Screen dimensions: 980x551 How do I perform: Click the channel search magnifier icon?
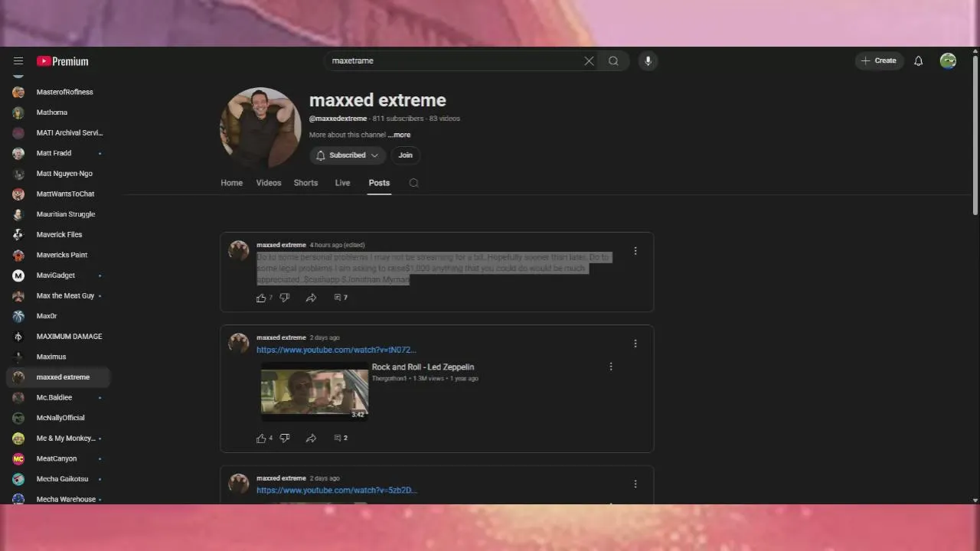coord(414,183)
